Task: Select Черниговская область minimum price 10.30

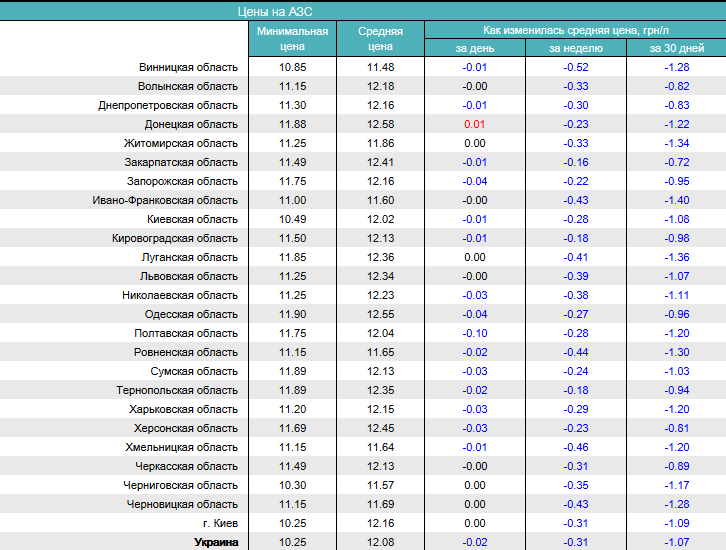Action: 293,485
